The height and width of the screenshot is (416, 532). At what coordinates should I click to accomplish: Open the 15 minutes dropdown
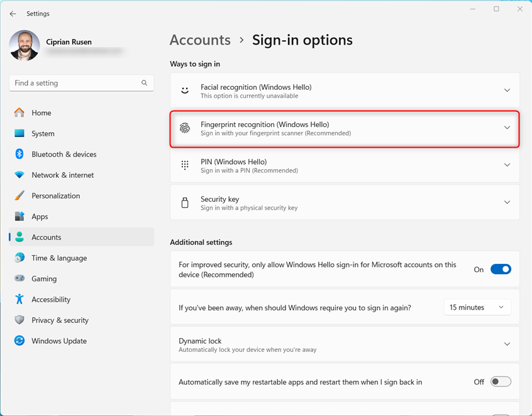click(x=477, y=307)
